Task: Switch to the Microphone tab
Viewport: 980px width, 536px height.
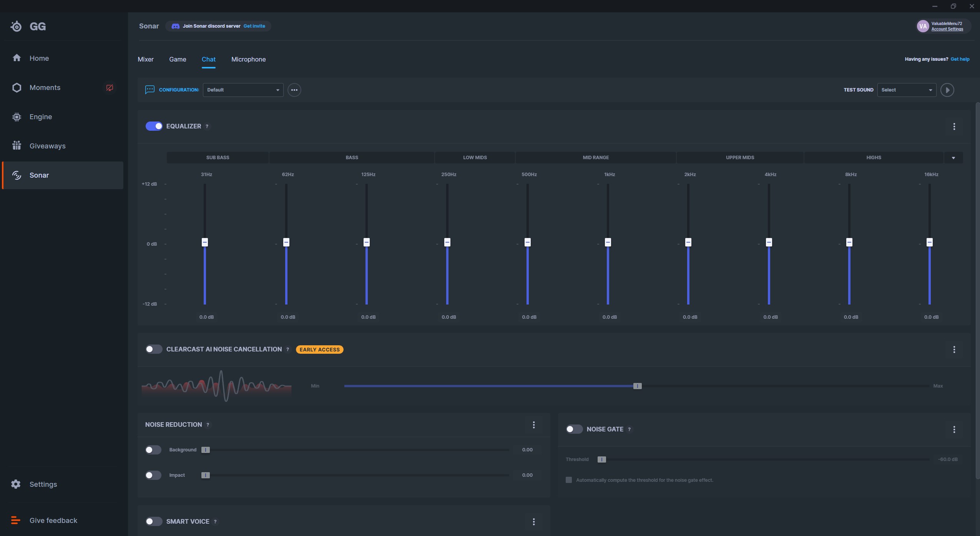Action: [x=248, y=59]
